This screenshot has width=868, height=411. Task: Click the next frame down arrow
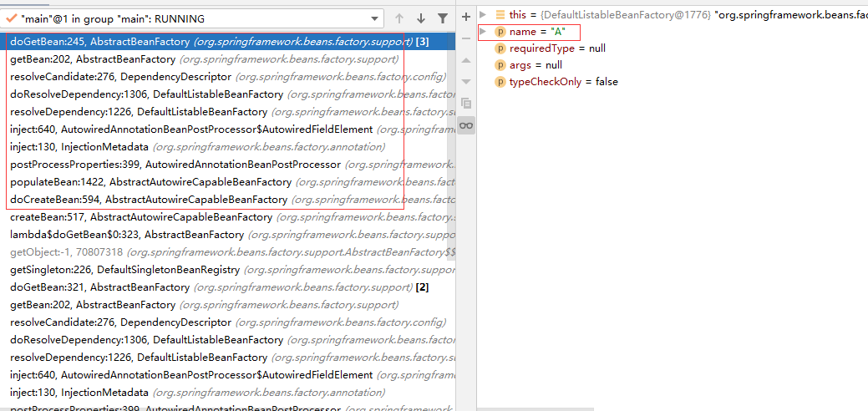pos(420,18)
